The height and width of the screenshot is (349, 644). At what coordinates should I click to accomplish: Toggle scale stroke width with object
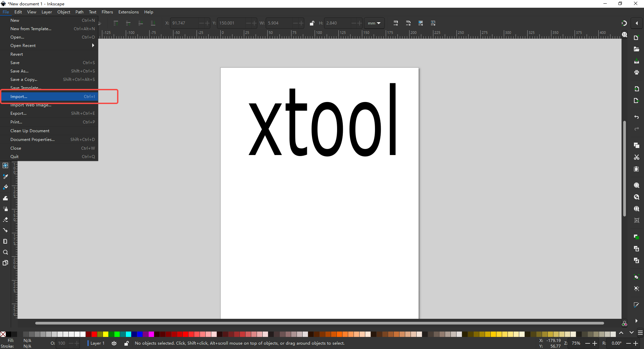click(396, 23)
